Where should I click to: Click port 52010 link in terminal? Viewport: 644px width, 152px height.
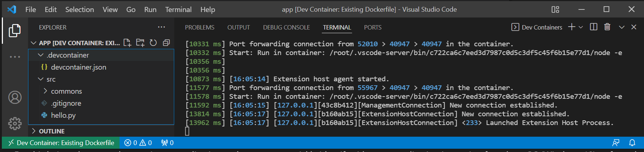(x=367, y=44)
